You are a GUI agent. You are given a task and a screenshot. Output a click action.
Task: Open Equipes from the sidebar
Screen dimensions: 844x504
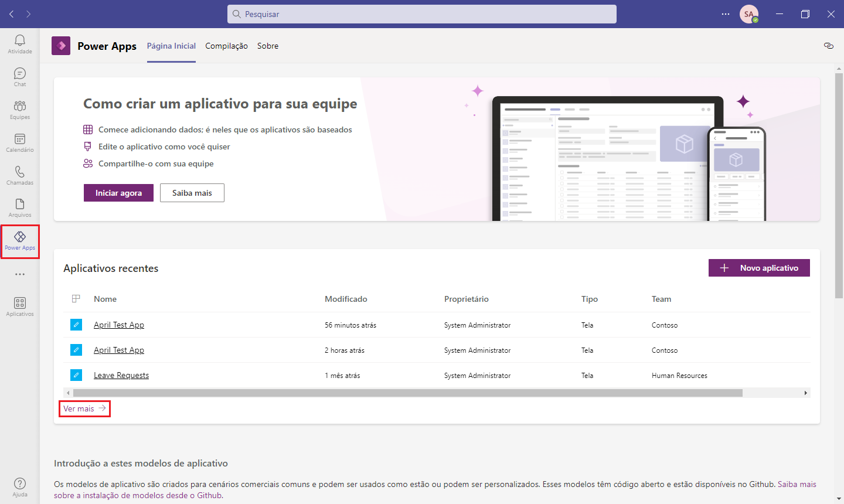coord(19,109)
